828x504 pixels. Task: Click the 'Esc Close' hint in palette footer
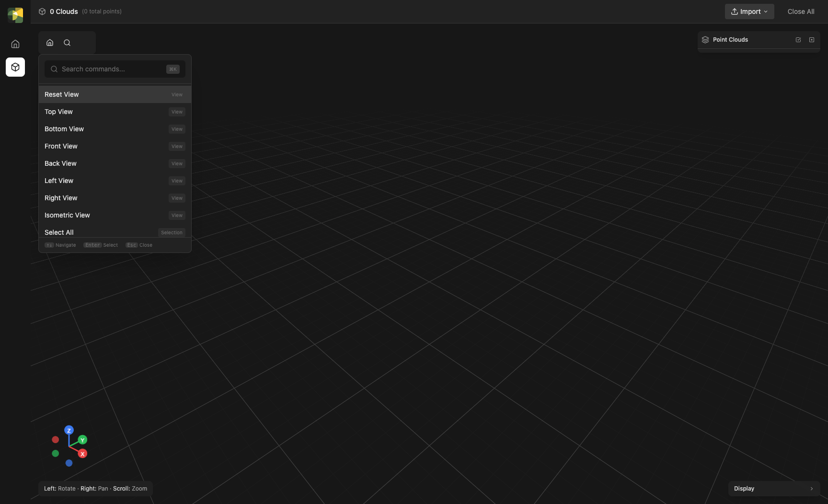click(x=139, y=245)
